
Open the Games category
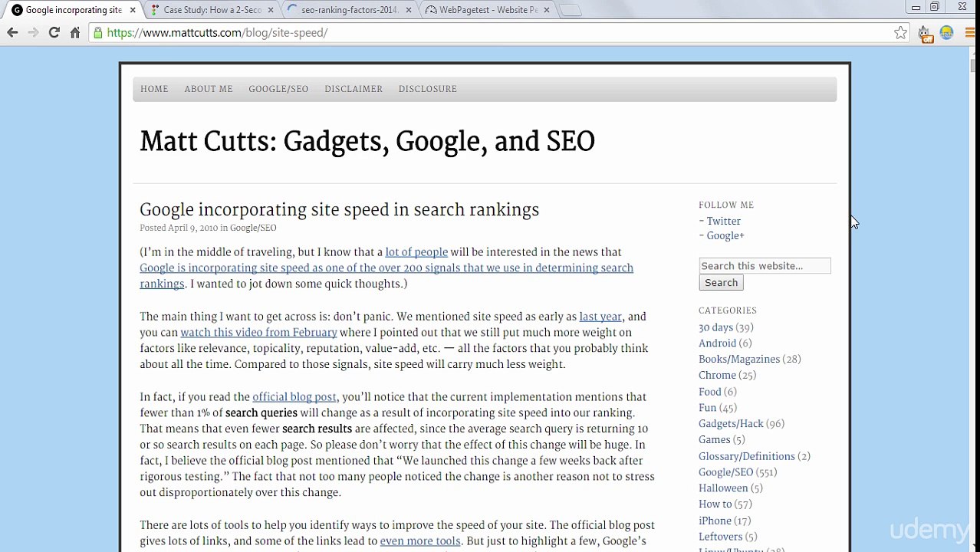tap(714, 440)
